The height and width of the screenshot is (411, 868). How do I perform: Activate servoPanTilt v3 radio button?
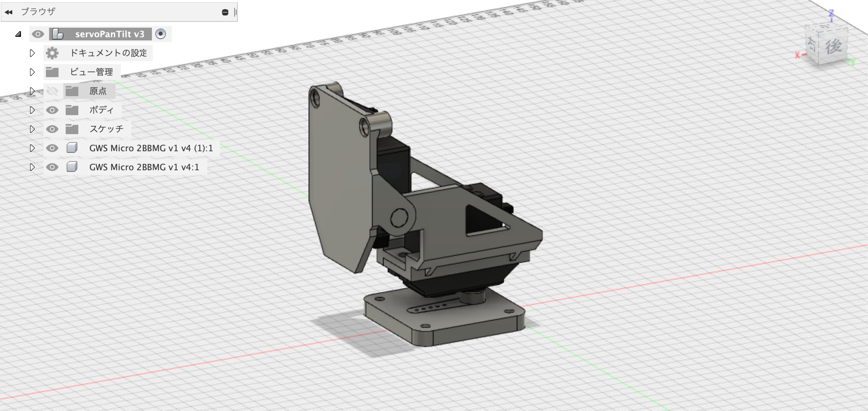click(x=161, y=34)
